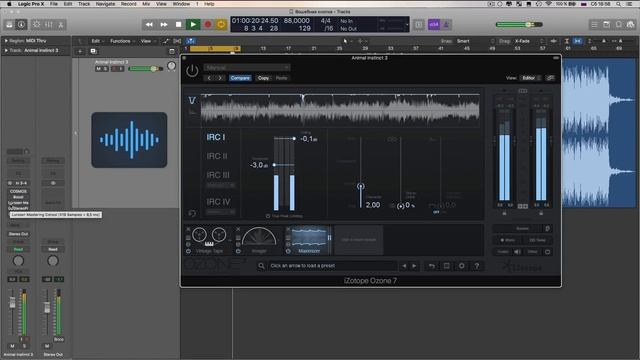Click the Fast Forward transport button

tap(164, 24)
